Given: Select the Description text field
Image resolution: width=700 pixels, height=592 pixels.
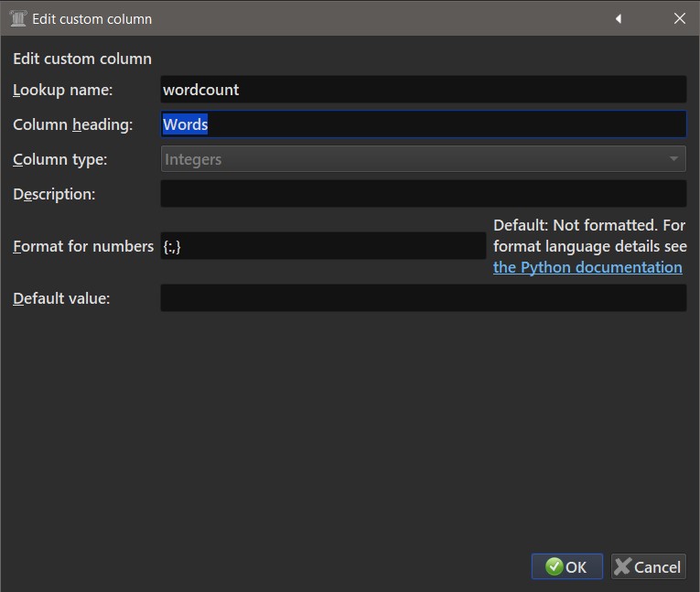Looking at the screenshot, I should (423, 194).
